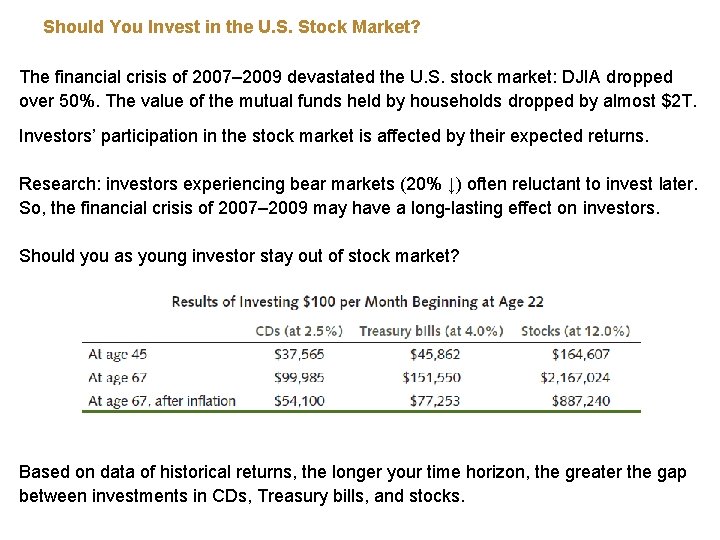Click the $54,100 table cell
720x540 pixels.
[x=299, y=401]
